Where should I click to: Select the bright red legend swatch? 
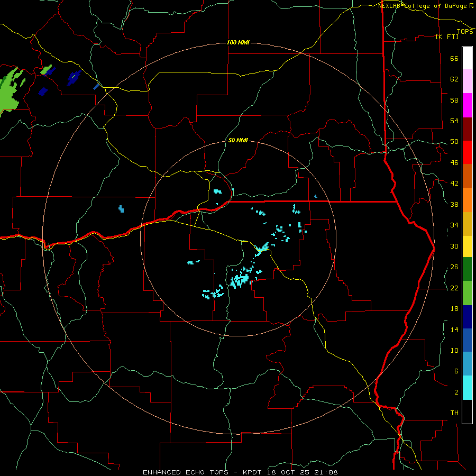[x=467, y=152]
